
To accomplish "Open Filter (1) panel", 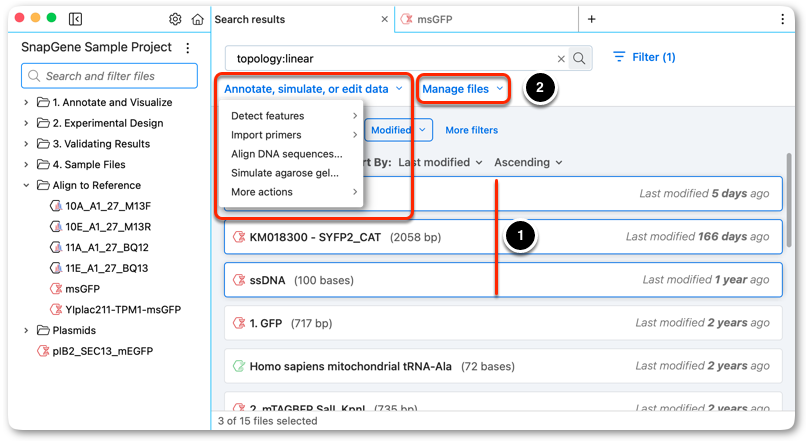I will click(x=644, y=57).
